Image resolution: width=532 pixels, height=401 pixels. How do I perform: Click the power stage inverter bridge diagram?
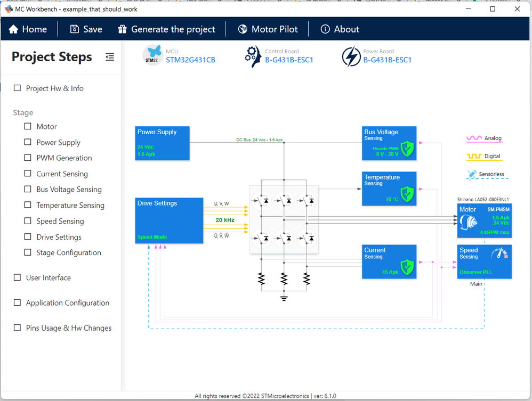[284, 219]
